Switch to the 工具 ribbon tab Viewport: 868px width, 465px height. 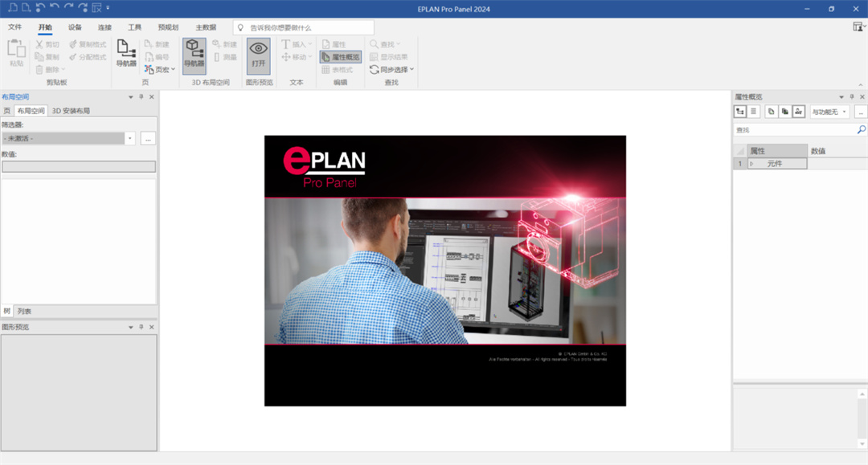pyautogui.click(x=134, y=27)
